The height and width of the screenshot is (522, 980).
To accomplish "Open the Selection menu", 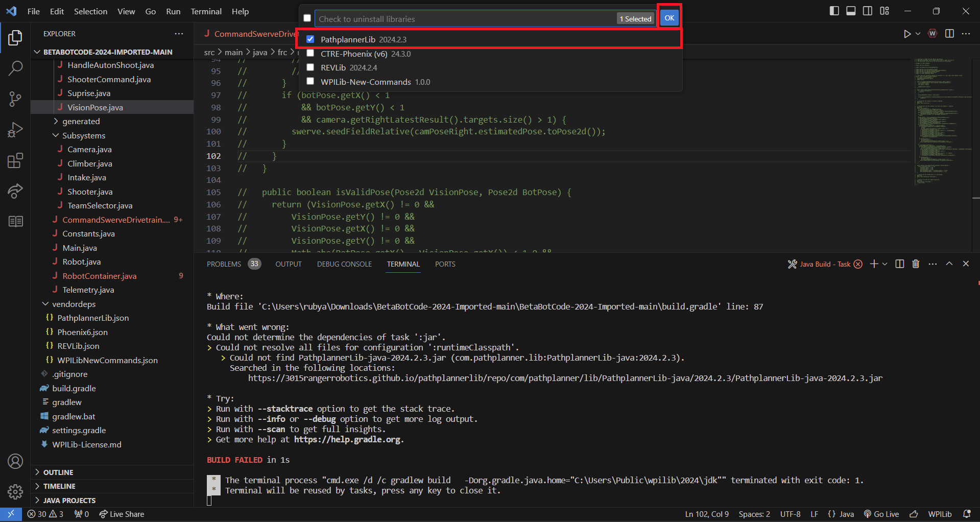I will click(x=90, y=11).
